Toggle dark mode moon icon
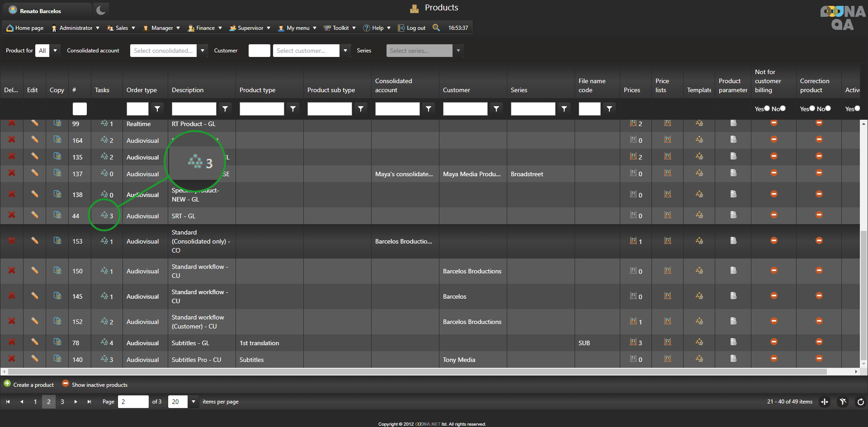This screenshot has height=427, width=868. point(101,10)
